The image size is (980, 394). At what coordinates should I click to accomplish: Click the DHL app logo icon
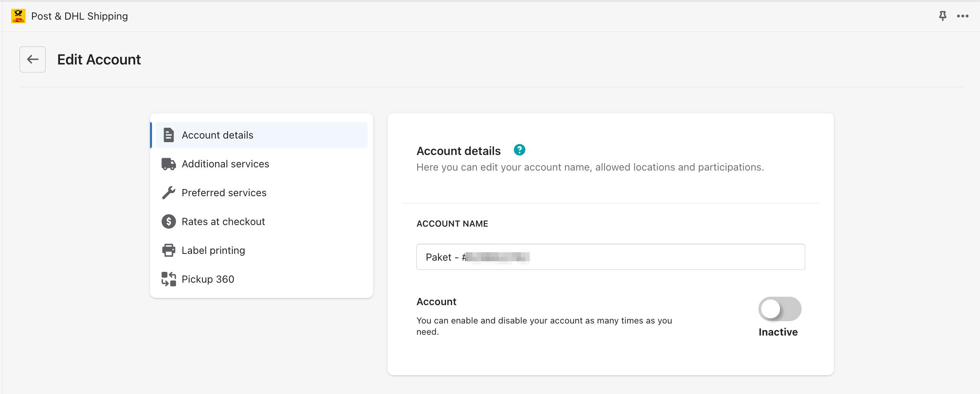coord(18,16)
